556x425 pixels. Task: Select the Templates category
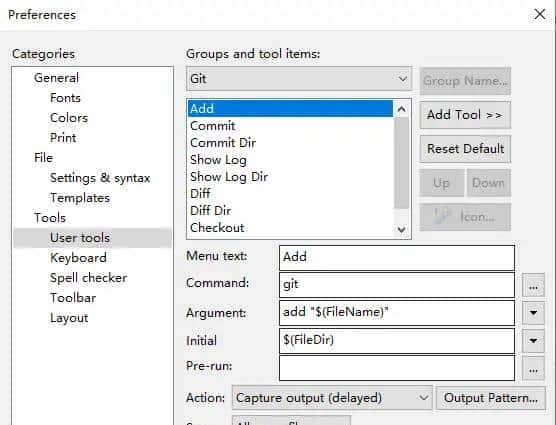[80, 198]
